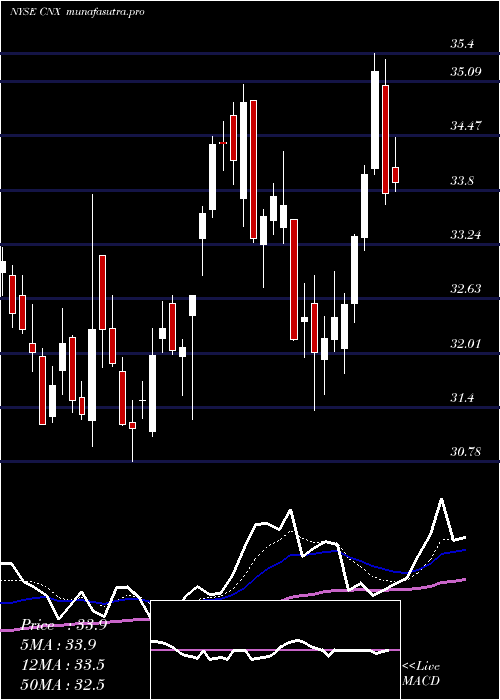Click the 33.8 price level label

462,181
